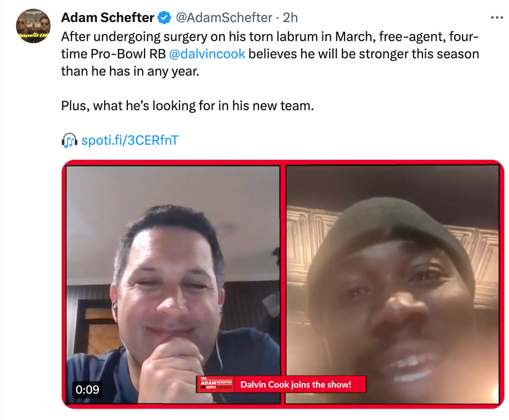
Task: Click the 2h tweet timestamp
Action: pos(290,18)
